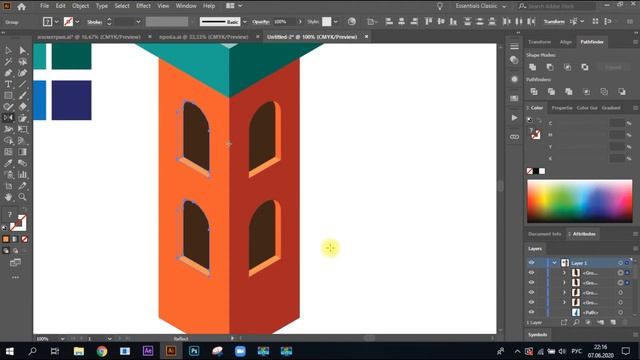Click black swatch in Color panel

point(536,171)
